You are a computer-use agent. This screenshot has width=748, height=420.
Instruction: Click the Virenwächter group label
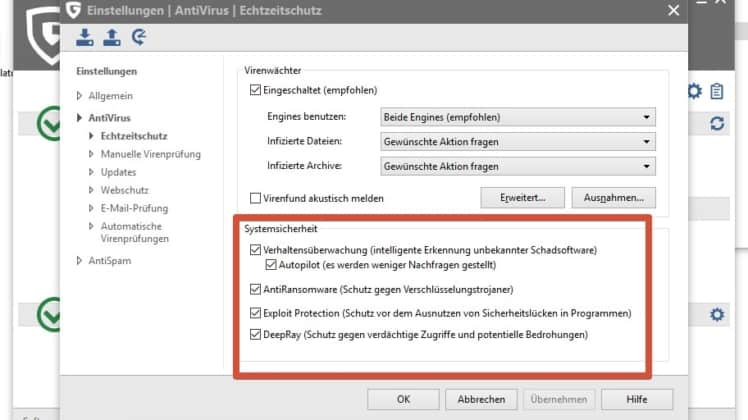pyautogui.click(x=272, y=70)
